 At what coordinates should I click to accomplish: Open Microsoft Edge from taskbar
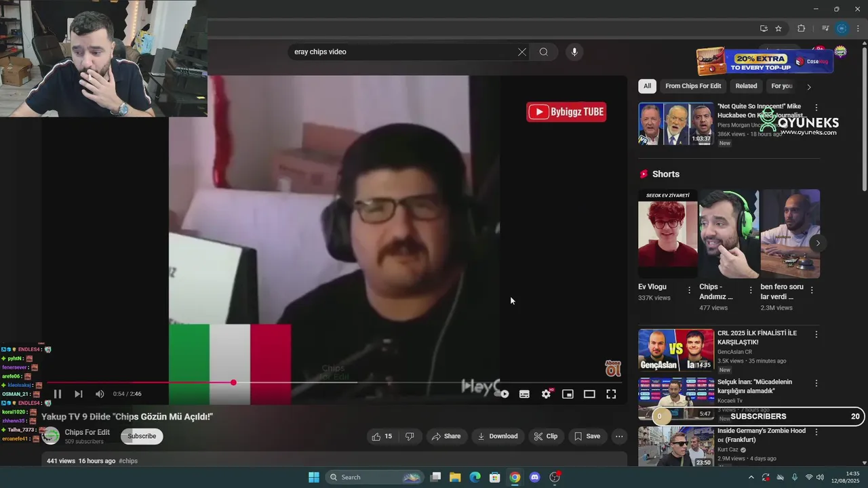click(475, 477)
